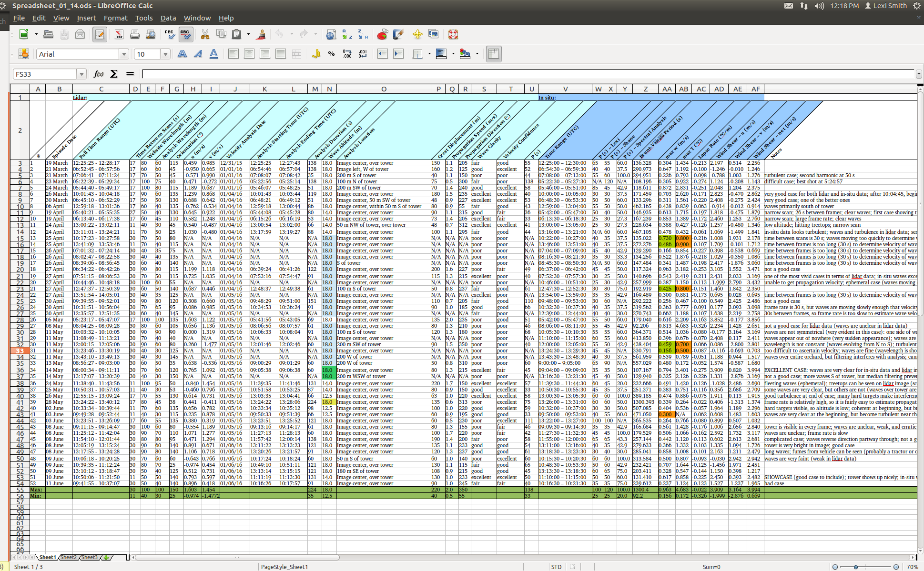
Task: Apply Currency number format
Action: 315,54
